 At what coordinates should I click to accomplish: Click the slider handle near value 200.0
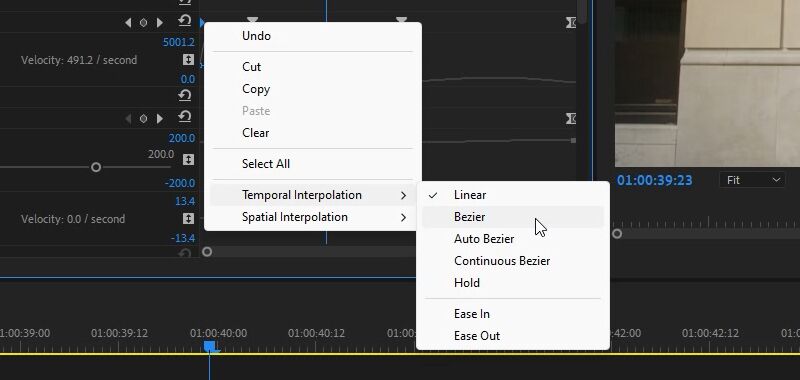coord(95,167)
